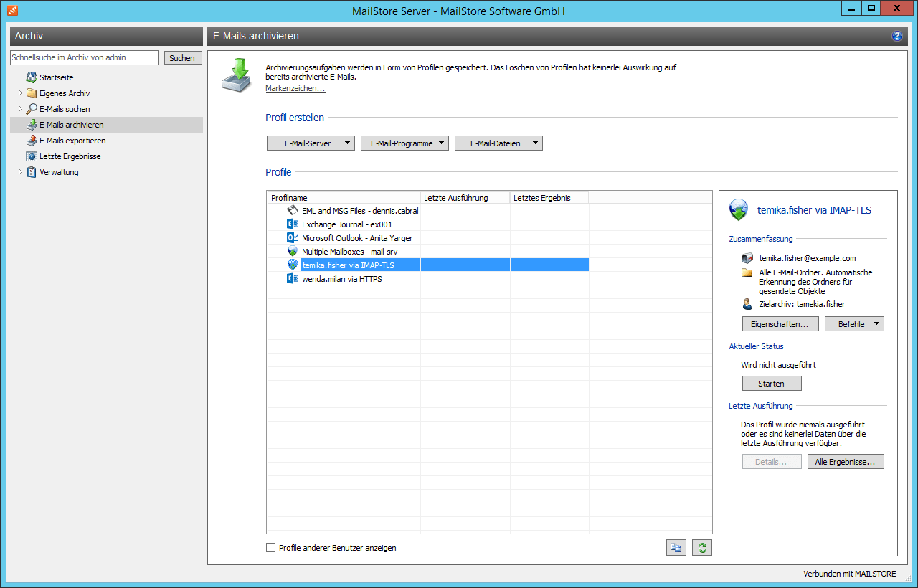The image size is (918, 588).
Task: Click the Suchen button
Action: (x=182, y=58)
